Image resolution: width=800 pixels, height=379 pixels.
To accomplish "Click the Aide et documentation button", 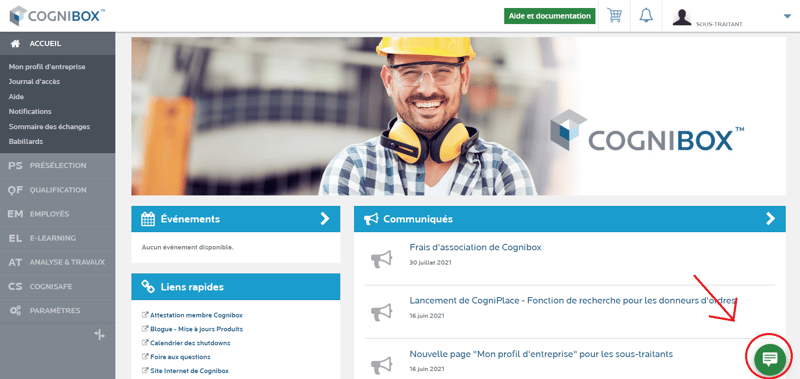I will tap(549, 16).
